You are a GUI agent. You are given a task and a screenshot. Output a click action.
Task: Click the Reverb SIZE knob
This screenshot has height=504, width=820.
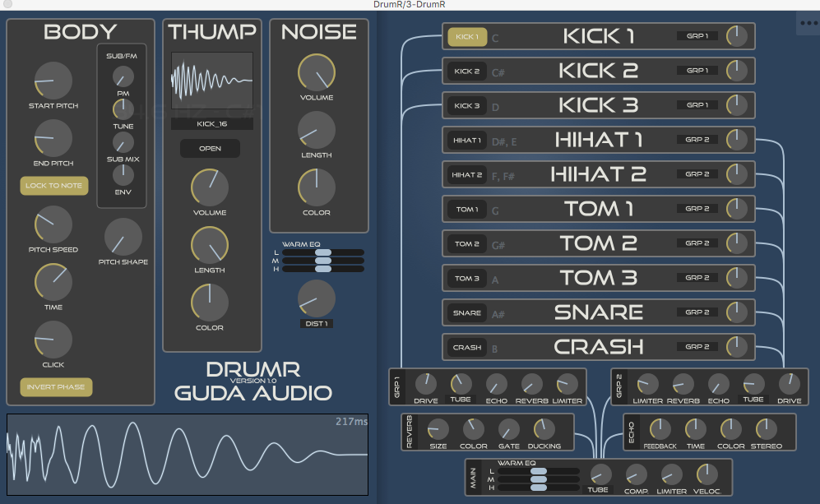pyautogui.click(x=438, y=429)
